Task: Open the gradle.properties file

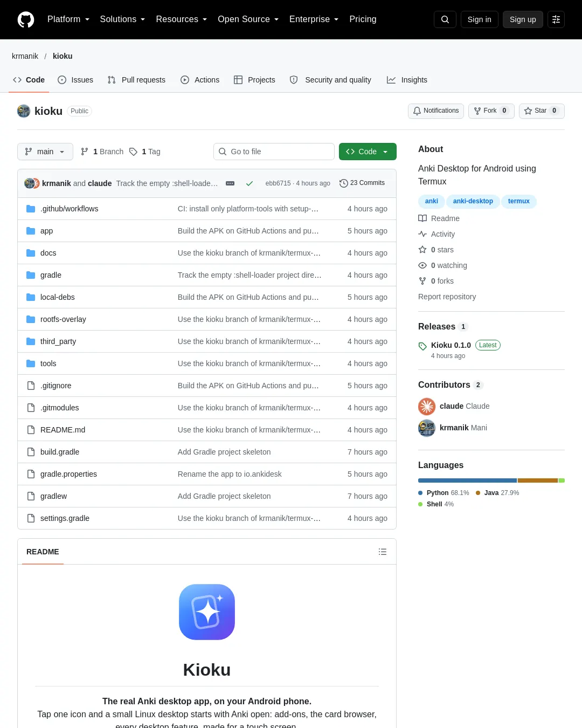Action: click(x=68, y=474)
